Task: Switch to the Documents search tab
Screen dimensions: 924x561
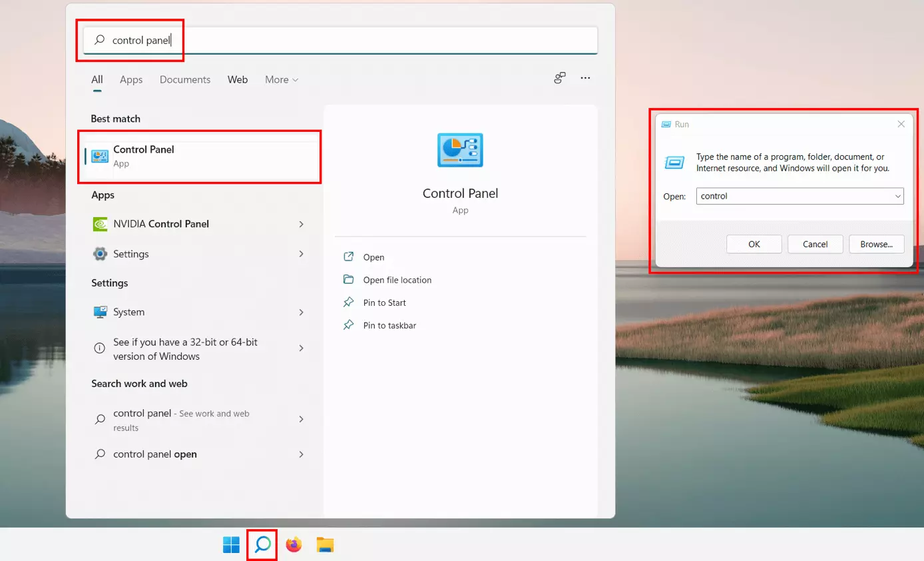Action: [185, 79]
